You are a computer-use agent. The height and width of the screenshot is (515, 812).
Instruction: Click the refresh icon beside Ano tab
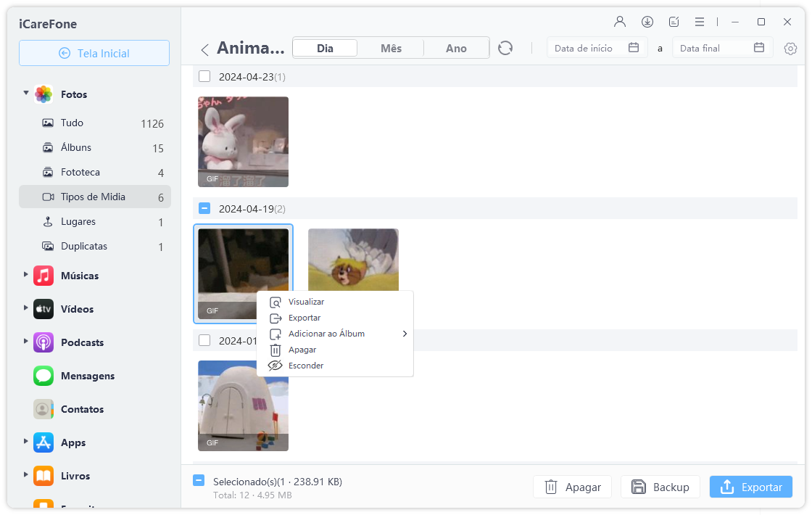click(x=505, y=49)
